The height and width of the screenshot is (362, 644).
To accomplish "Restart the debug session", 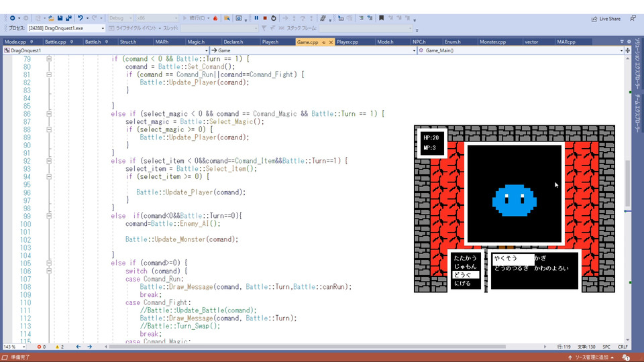I will (274, 18).
